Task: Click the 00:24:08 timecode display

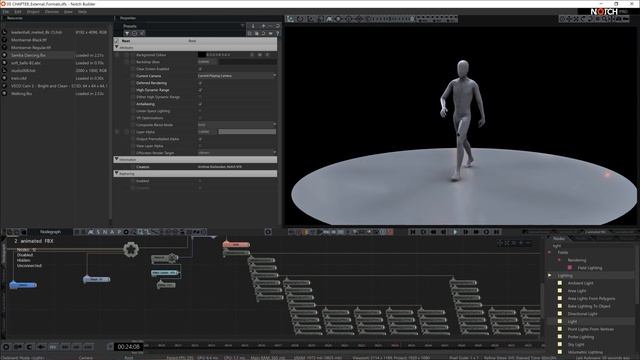Action: [x=129, y=347]
